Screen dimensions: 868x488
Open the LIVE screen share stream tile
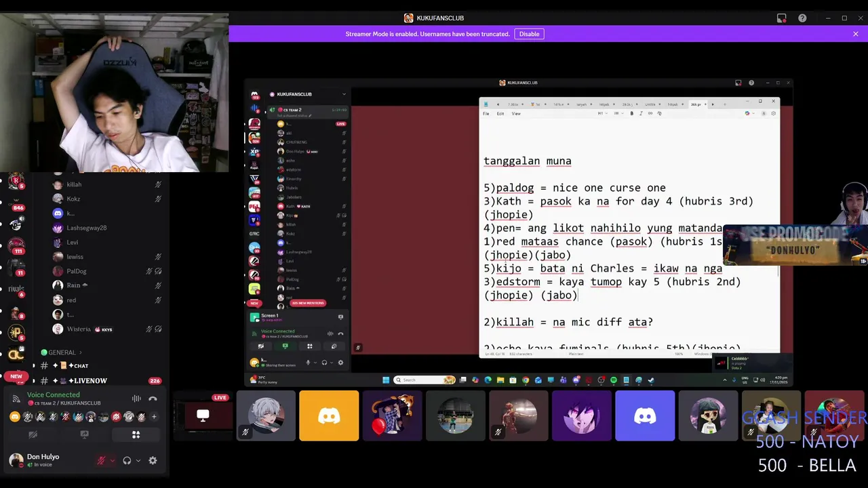coord(203,415)
